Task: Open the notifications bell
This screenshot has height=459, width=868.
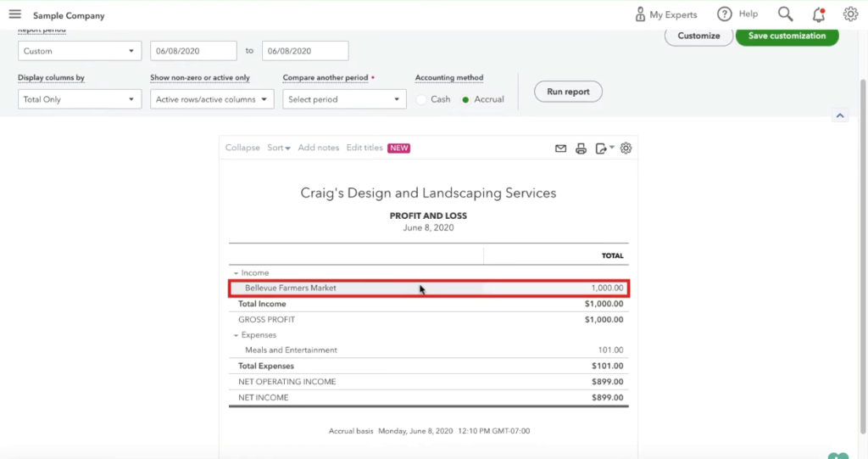Action: coord(818,14)
